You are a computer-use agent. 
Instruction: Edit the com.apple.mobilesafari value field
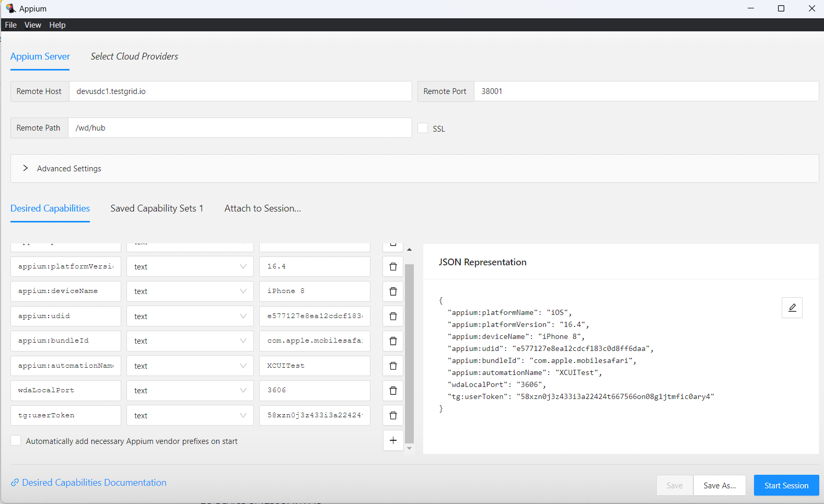click(315, 341)
